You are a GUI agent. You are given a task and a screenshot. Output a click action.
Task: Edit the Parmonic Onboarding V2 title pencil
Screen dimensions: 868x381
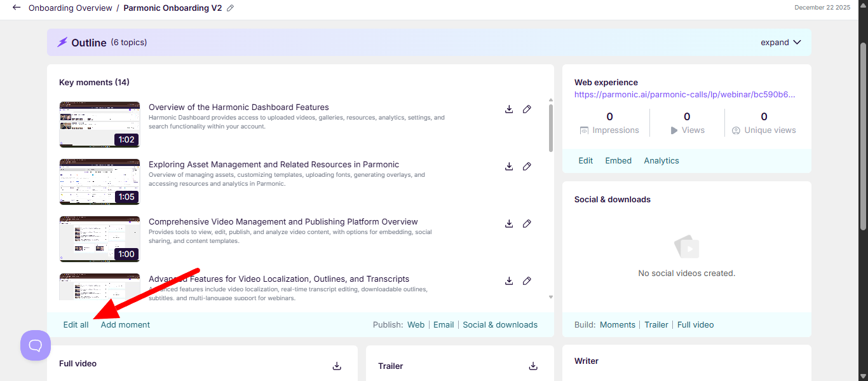click(230, 8)
